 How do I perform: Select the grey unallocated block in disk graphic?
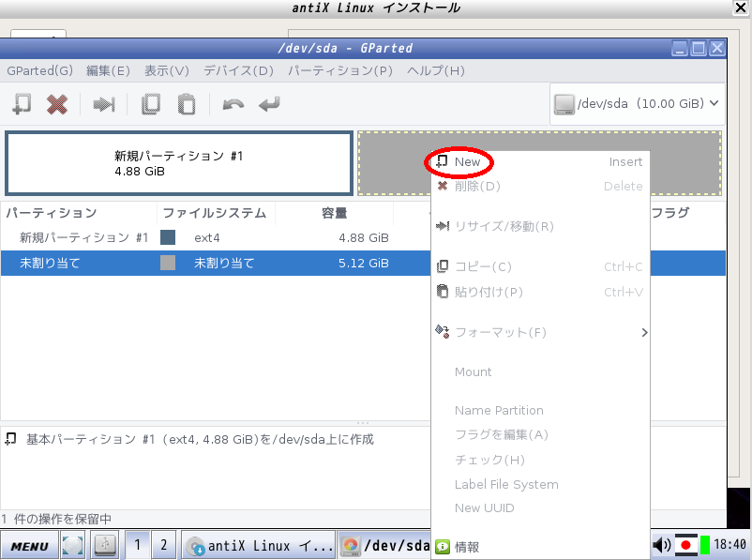pyautogui.click(x=392, y=163)
